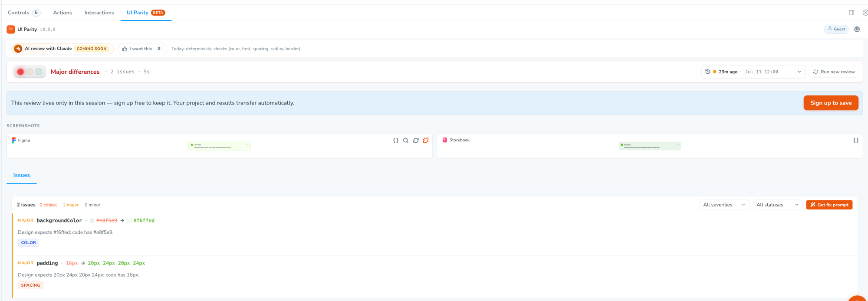Switch to the Issues tab

[21, 175]
